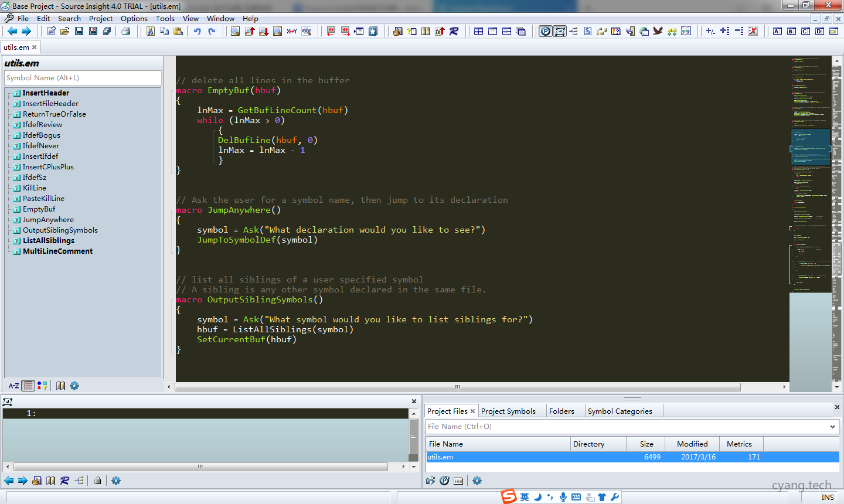Select ListAllSiblings in the symbol tree

pyautogui.click(x=49, y=241)
